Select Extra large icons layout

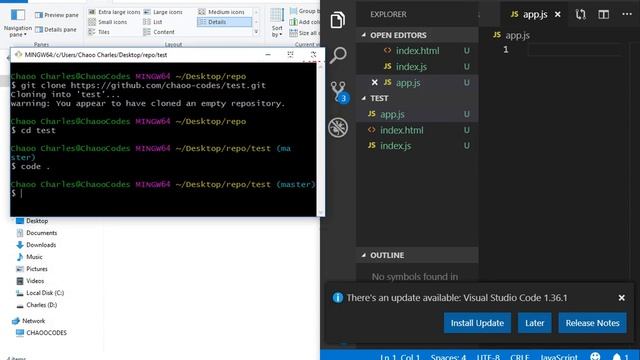point(114,12)
